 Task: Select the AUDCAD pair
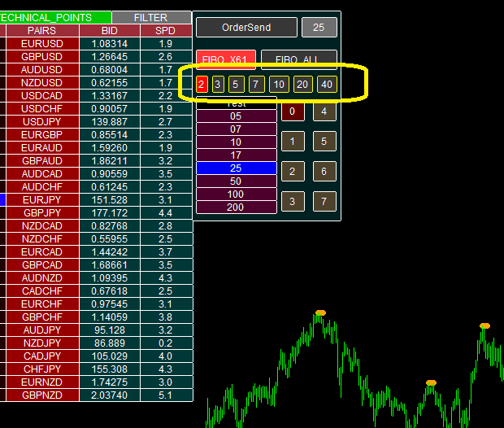click(x=42, y=174)
